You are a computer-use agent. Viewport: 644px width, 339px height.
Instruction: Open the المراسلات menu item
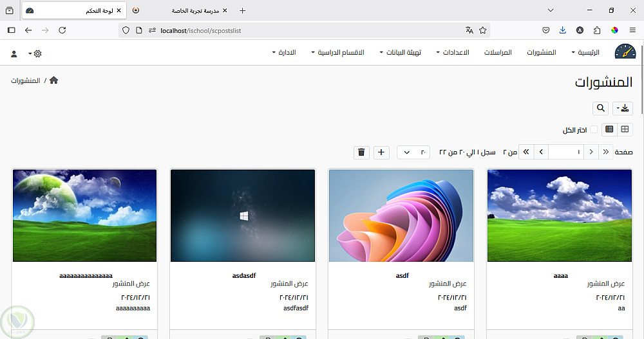click(498, 52)
